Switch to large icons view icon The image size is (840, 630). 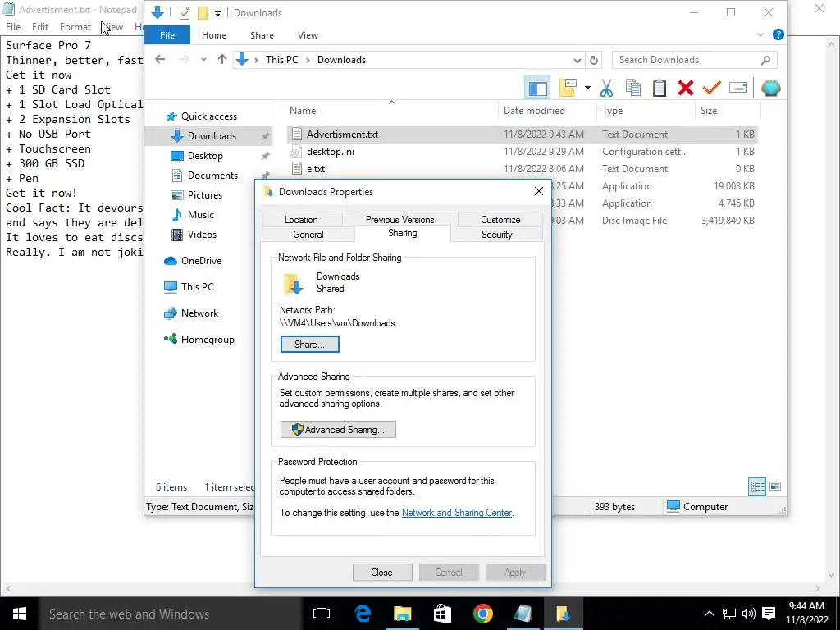774,486
